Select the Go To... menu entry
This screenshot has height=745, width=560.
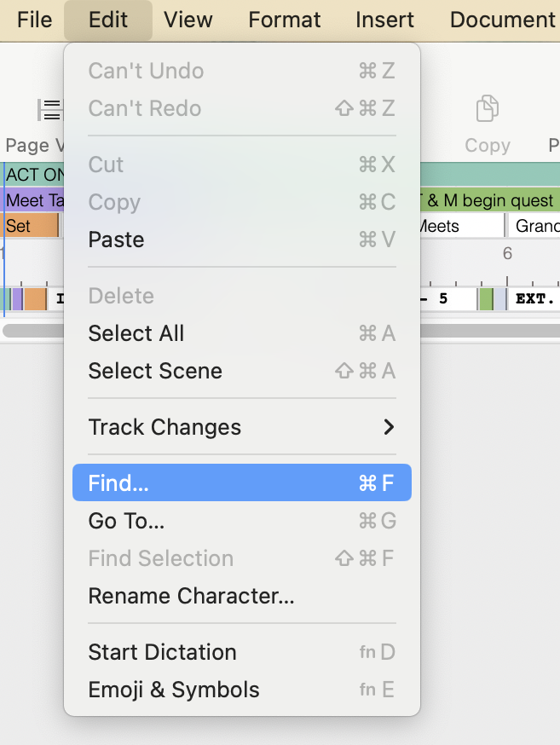coord(241,521)
